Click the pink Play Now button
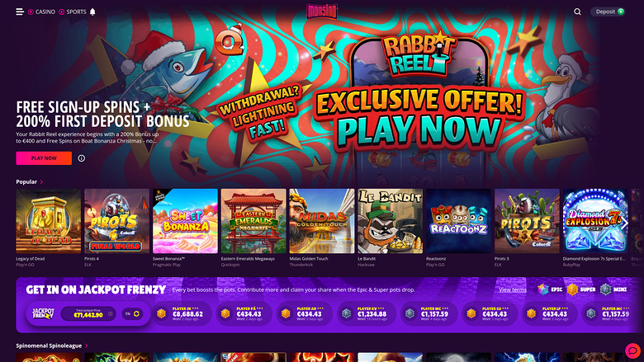Viewport: 644px width, 362px height. tap(44, 158)
